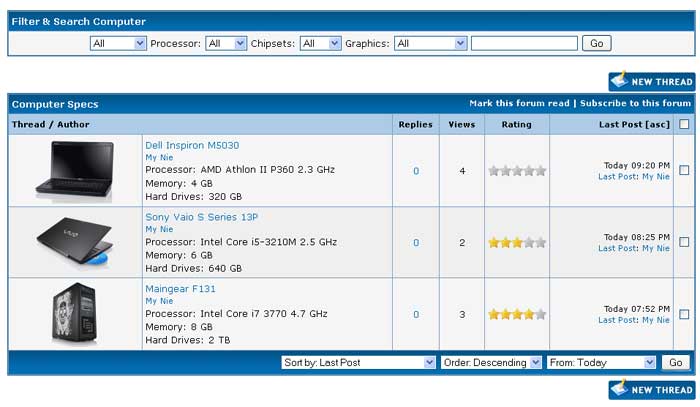Viewport: 700px width, 407px height.
Task: Open the Graphics filter dropdown
Action: coord(431,44)
